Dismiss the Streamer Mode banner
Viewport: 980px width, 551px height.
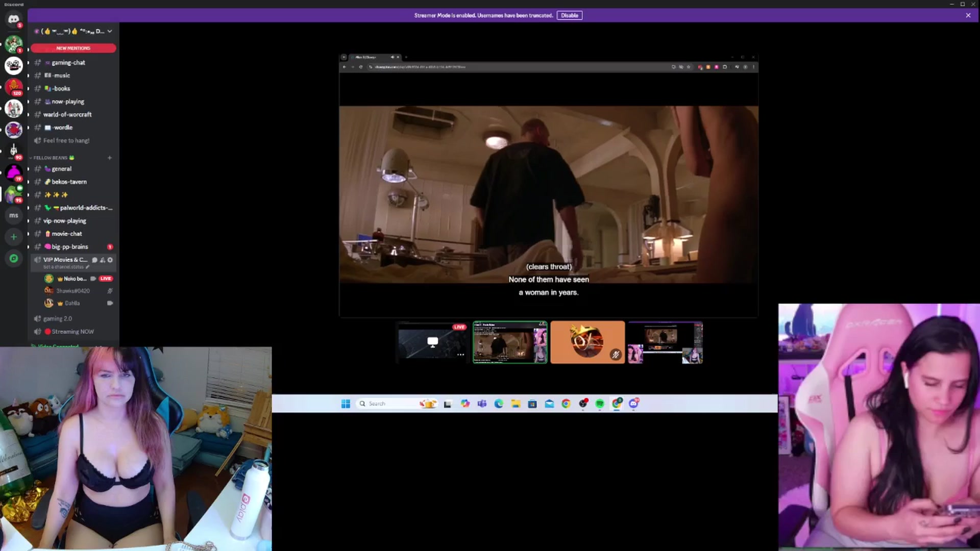[x=968, y=15]
